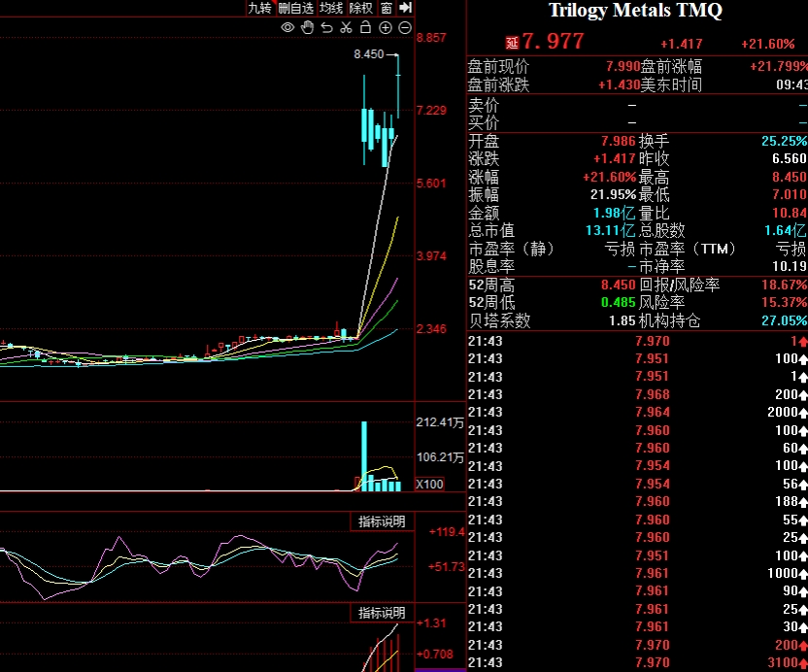This screenshot has height=672, width=808.
Task: Click the 美东时间 09:43 clock value
Action: click(x=791, y=84)
